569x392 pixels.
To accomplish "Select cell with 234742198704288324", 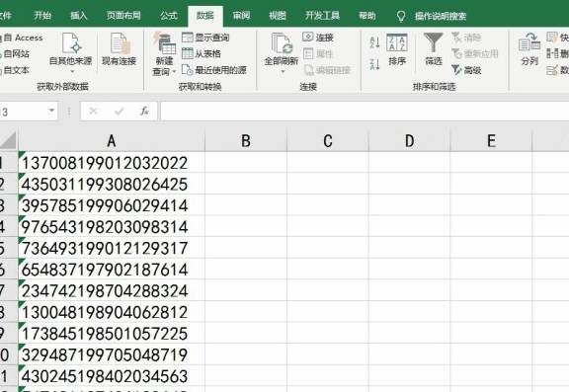I will coord(112,290).
